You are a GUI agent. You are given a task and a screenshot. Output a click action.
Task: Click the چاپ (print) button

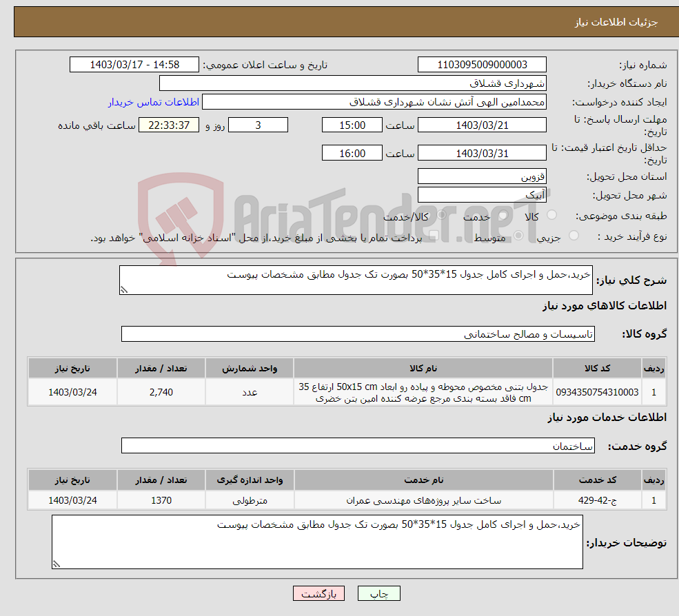pyautogui.click(x=378, y=593)
